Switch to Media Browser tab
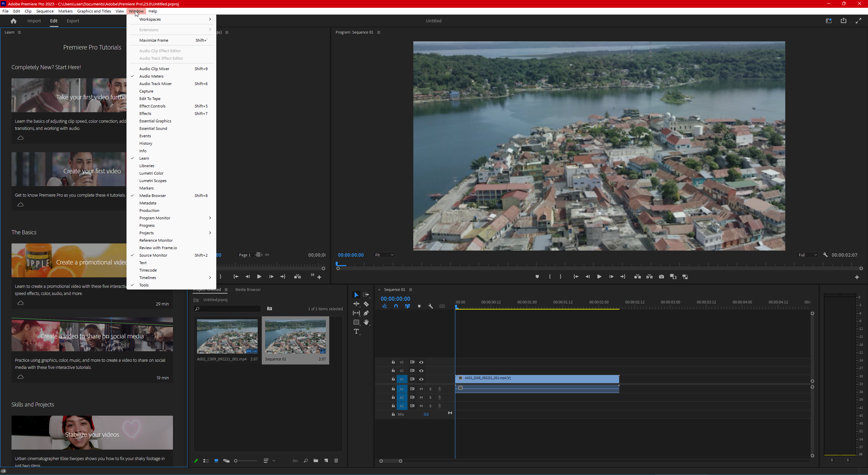 [248, 290]
